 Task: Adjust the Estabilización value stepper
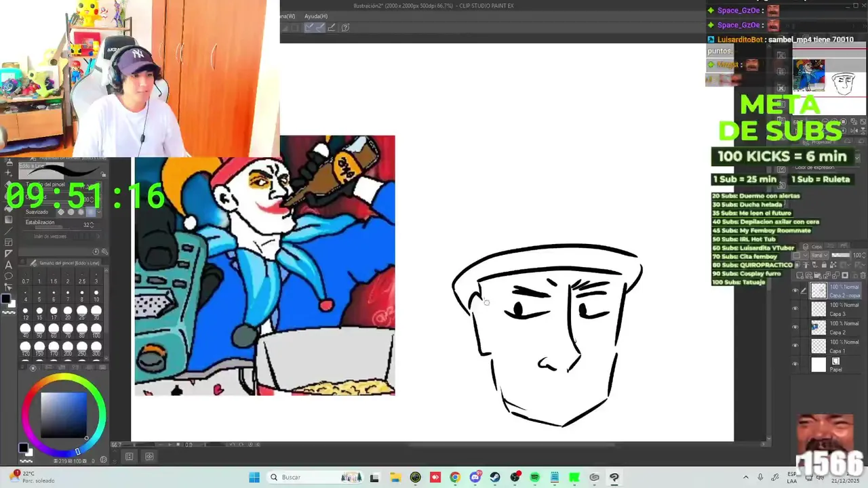coord(92,225)
